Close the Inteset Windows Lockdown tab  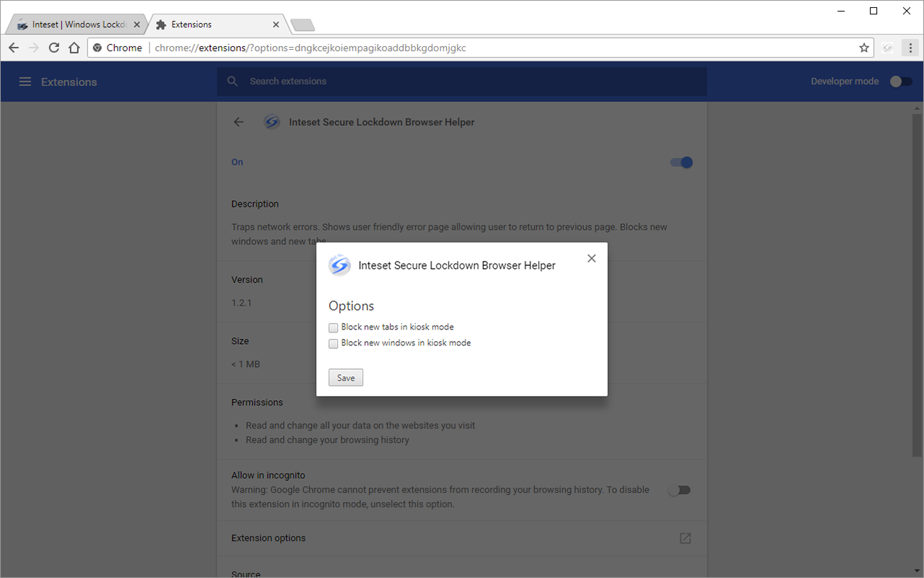135,25
